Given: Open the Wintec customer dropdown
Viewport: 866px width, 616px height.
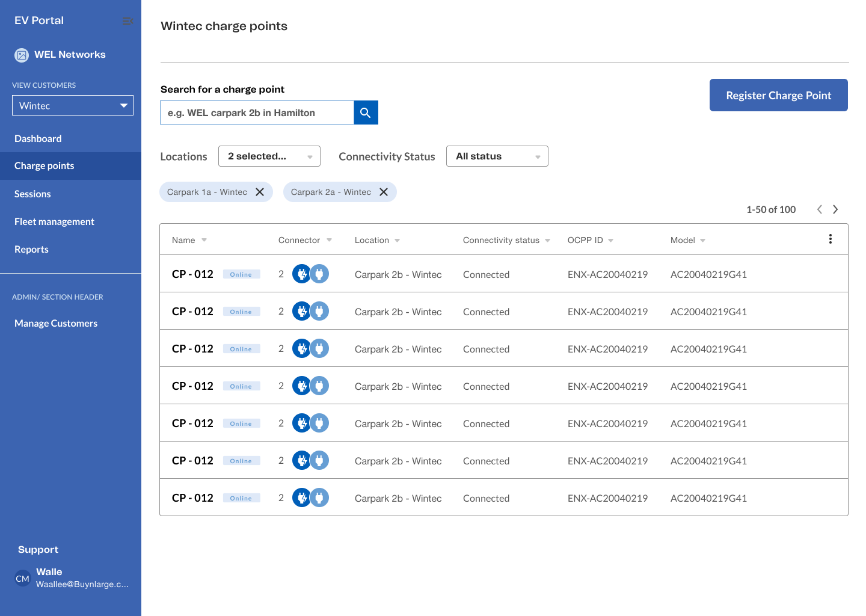Looking at the screenshot, I should [x=73, y=106].
